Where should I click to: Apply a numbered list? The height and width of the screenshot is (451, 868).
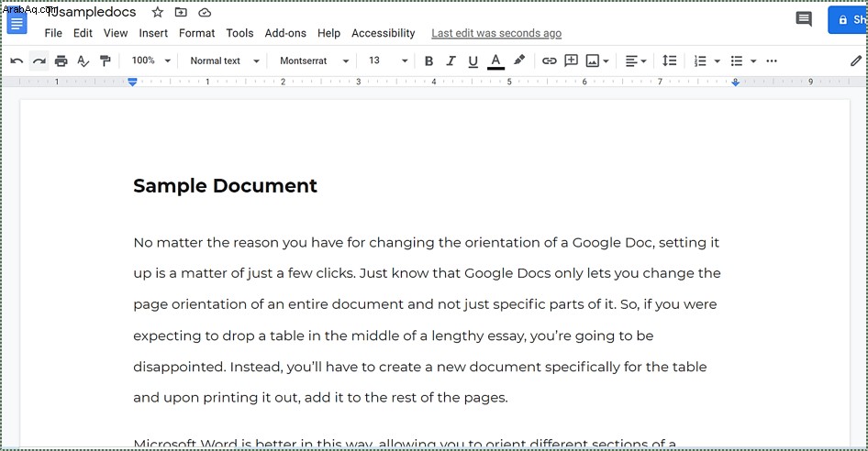[700, 60]
